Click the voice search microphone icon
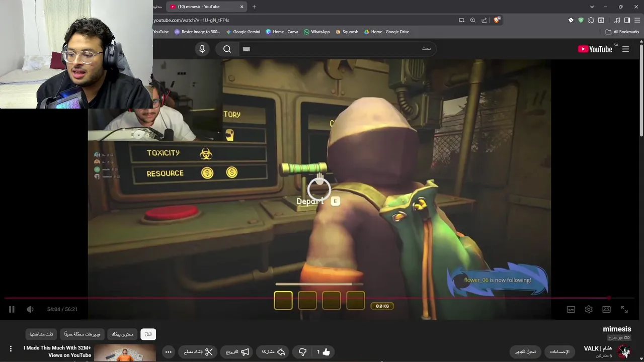This screenshot has height=362, width=644. click(202, 49)
